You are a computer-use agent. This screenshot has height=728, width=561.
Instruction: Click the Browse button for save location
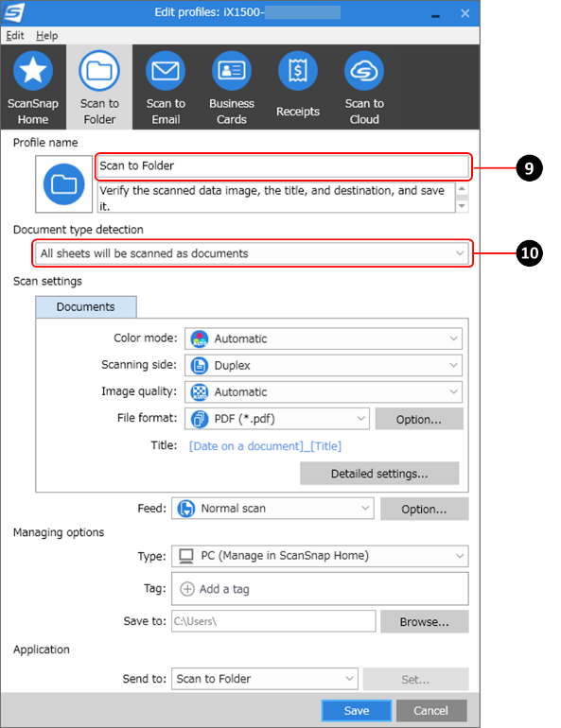point(425,622)
